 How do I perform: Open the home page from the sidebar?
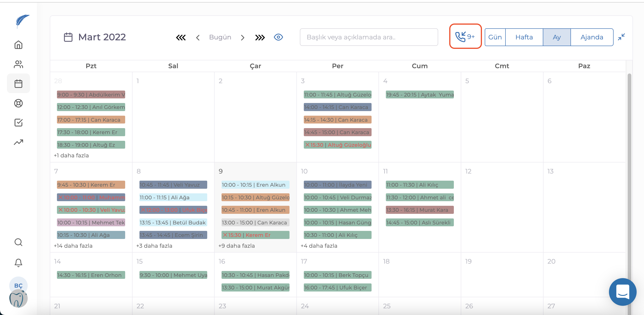tap(18, 45)
